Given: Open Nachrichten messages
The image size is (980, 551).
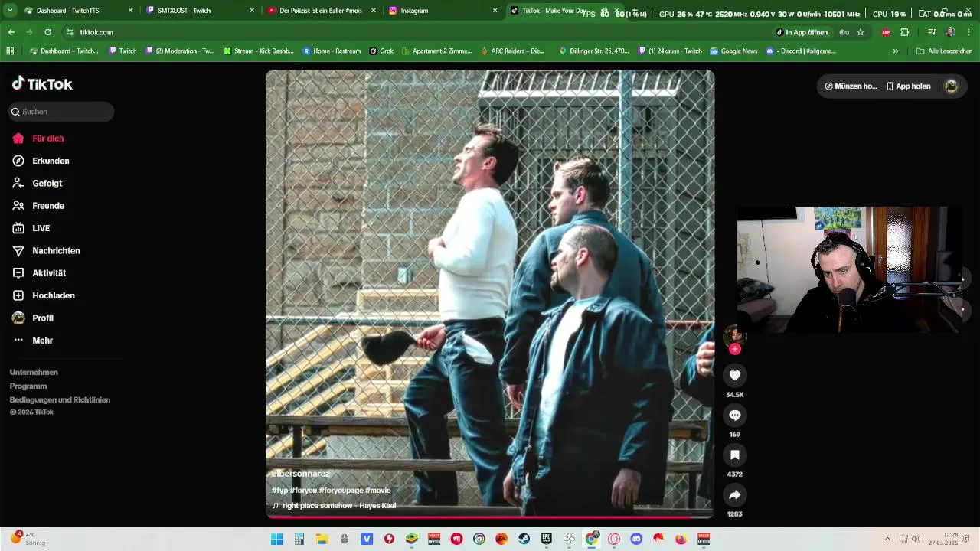Looking at the screenshot, I should [46, 250].
